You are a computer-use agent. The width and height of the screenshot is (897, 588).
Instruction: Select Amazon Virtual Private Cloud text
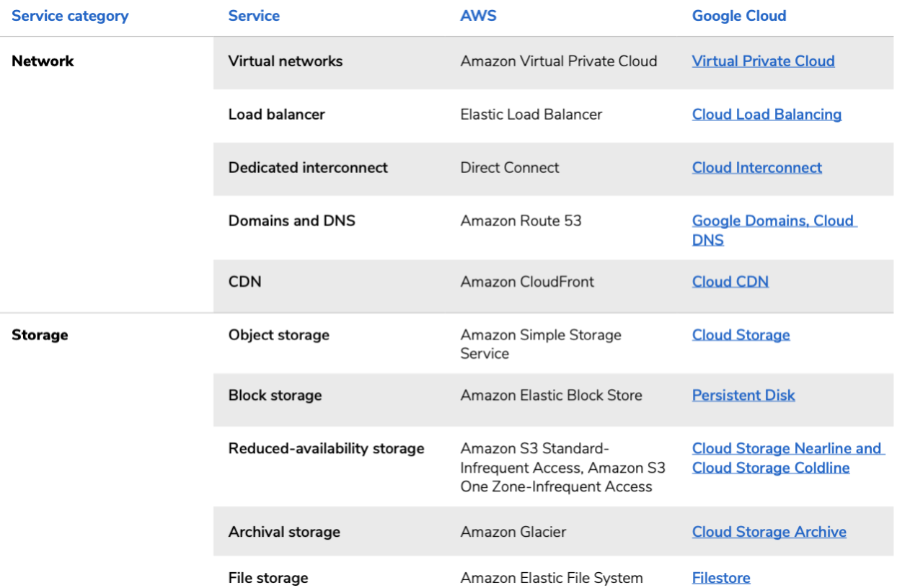pos(559,61)
